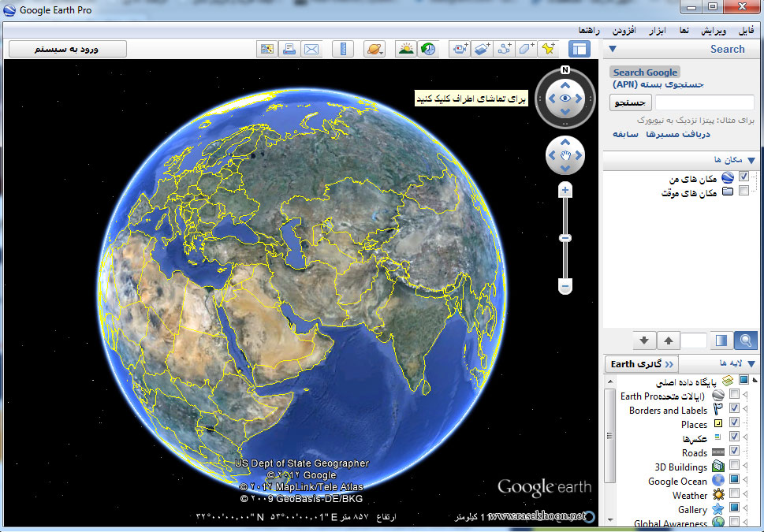The width and height of the screenshot is (764, 532).
Task: Toggle the Gallery layer checkbox
Action: [x=734, y=508]
